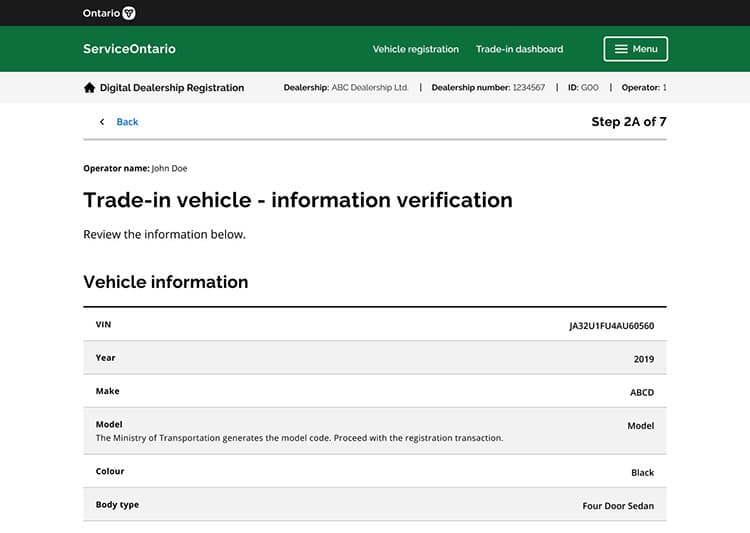
Task: Open the hamburger Menu button
Action: pos(635,49)
